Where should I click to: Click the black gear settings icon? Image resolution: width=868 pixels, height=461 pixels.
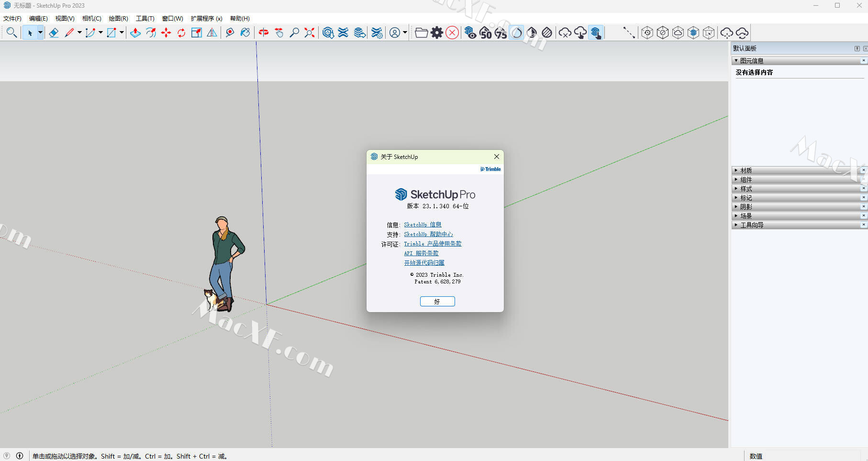(x=437, y=33)
